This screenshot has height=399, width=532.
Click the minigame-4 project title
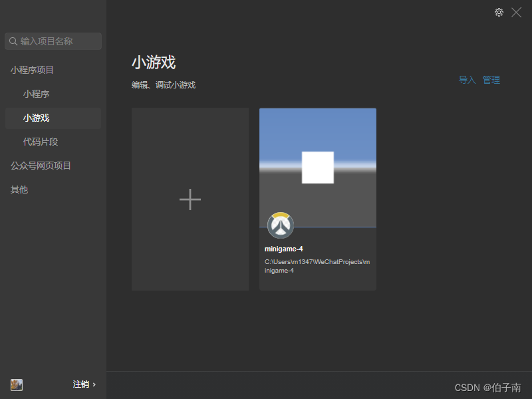pyautogui.click(x=284, y=248)
